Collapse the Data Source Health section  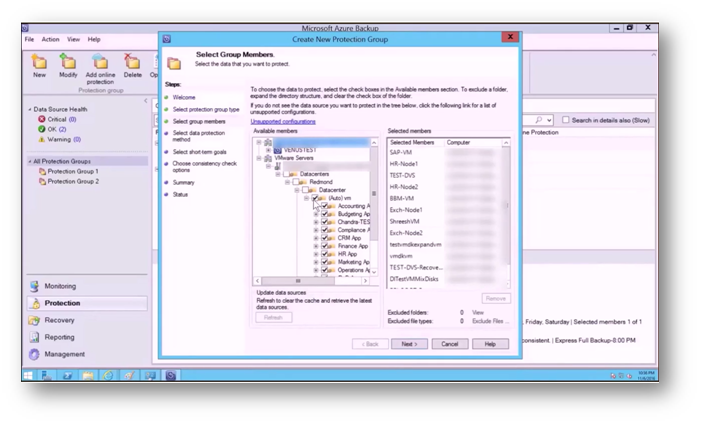30,109
